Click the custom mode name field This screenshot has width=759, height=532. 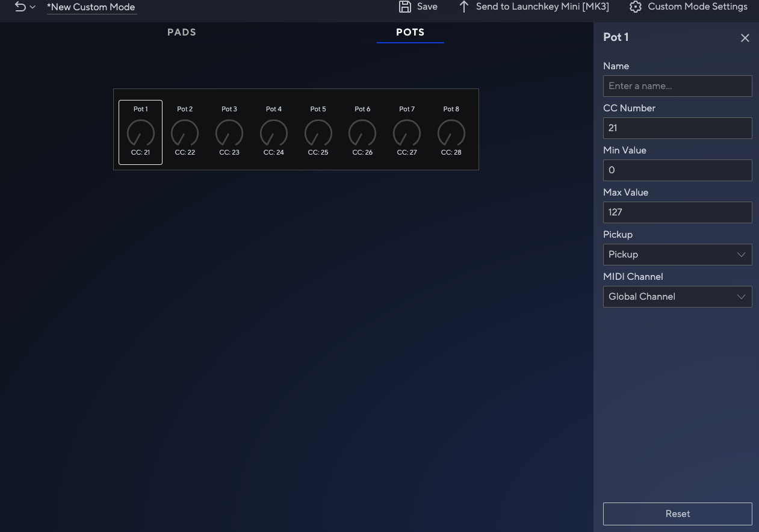[91, 7]
